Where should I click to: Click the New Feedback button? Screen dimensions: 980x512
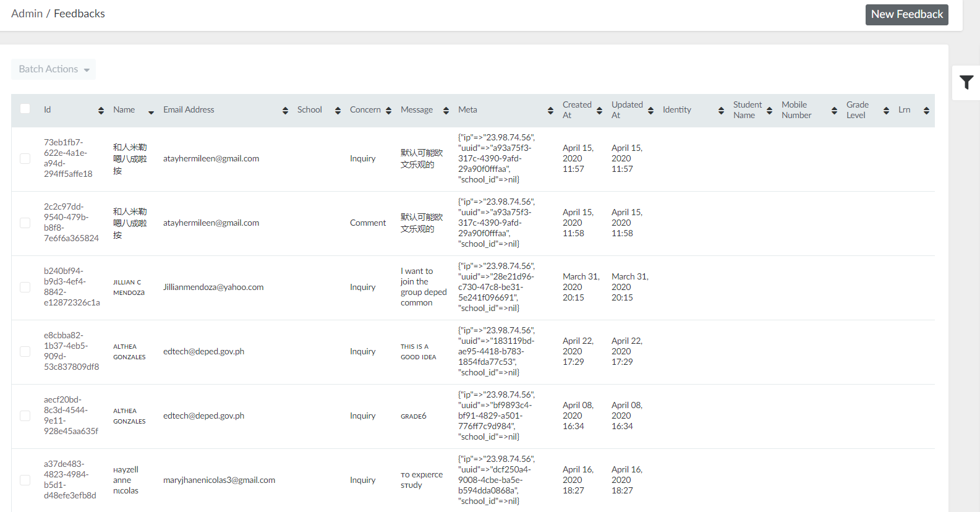(x=906, y=14)
